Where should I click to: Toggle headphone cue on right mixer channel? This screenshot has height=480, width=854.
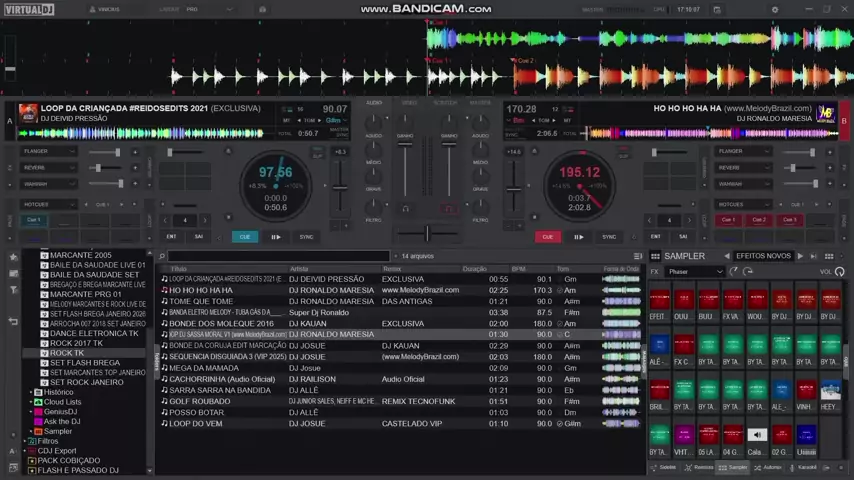tap(449, 209)
